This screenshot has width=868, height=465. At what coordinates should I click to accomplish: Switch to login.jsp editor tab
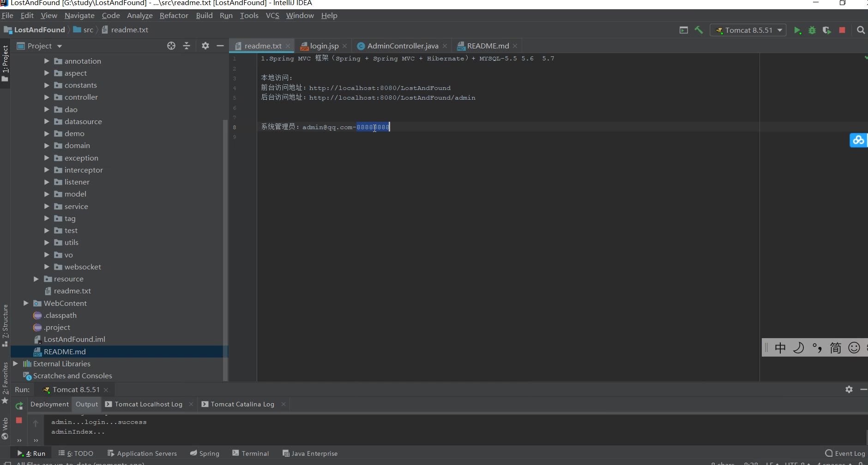pyautogui.click(x=324, y=46)
